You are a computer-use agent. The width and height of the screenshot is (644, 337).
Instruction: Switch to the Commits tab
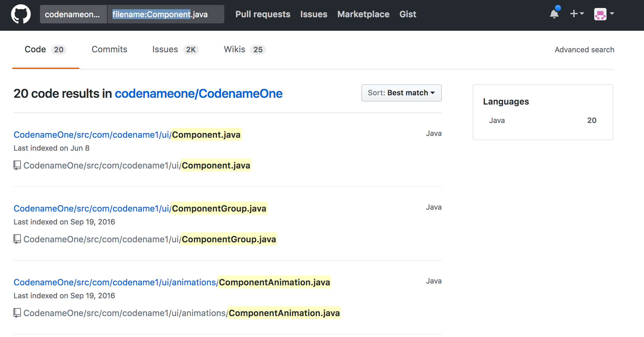coord(109,49)
